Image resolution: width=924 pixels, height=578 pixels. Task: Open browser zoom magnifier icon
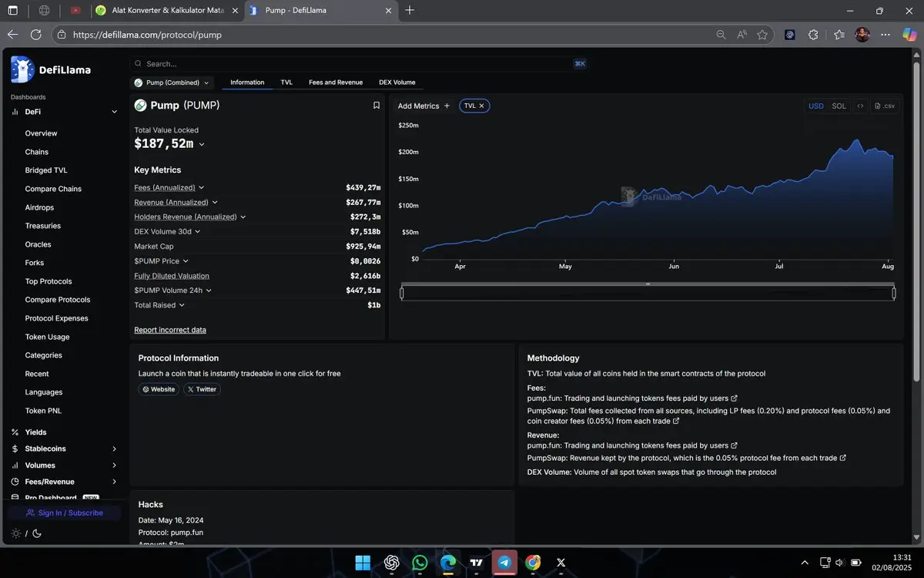tap(721, 35)
